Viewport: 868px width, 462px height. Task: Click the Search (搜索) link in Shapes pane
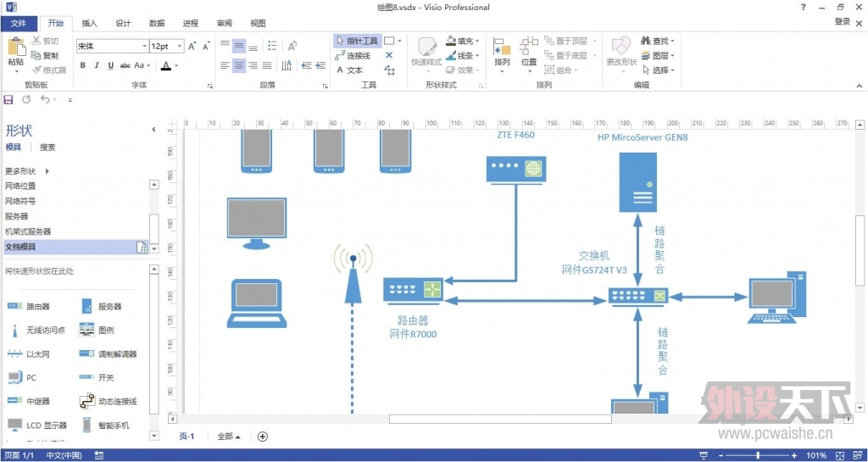(x=47, y=148)
